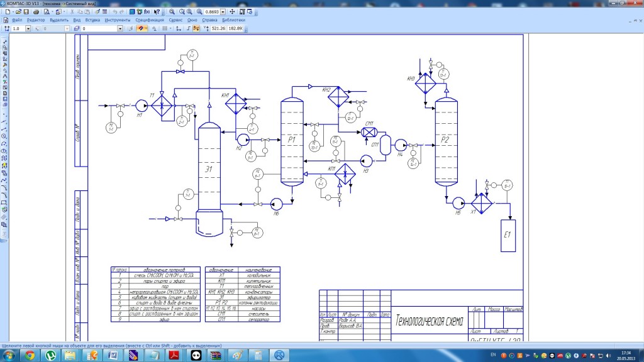Click the P2 column label in drawing
644x362 pixels.
pos(445,140)
